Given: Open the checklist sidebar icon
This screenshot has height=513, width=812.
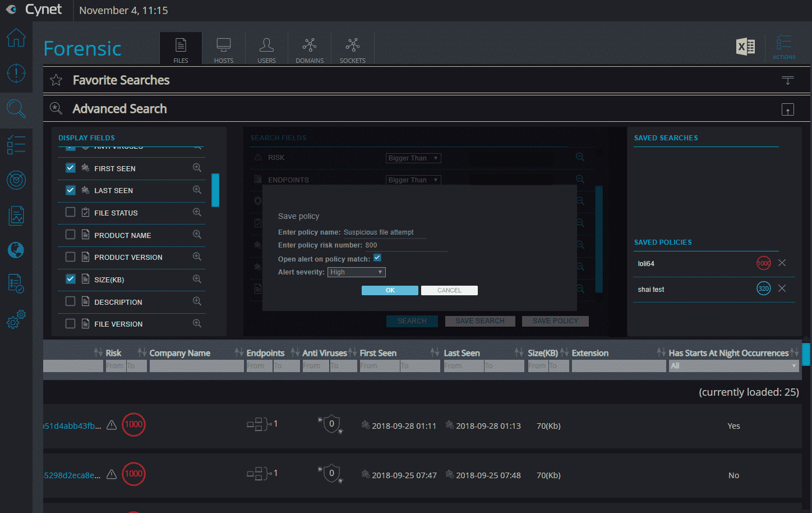Looking at the screenshot, I should [16, 145].
